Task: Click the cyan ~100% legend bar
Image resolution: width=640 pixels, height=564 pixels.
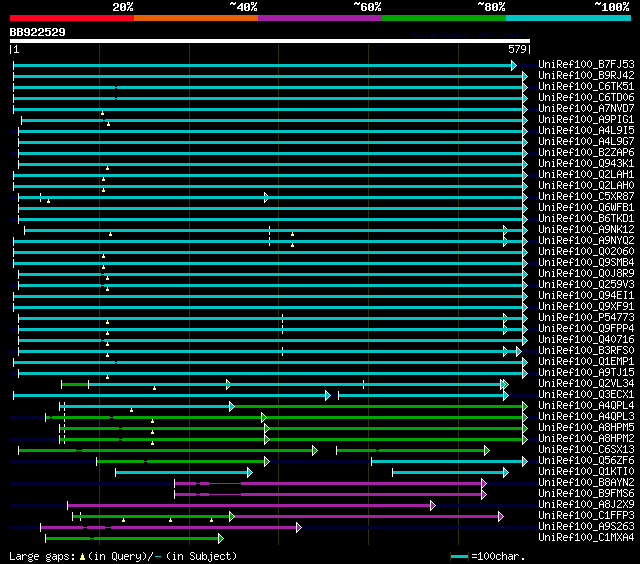Action: (x=567, y=18)
